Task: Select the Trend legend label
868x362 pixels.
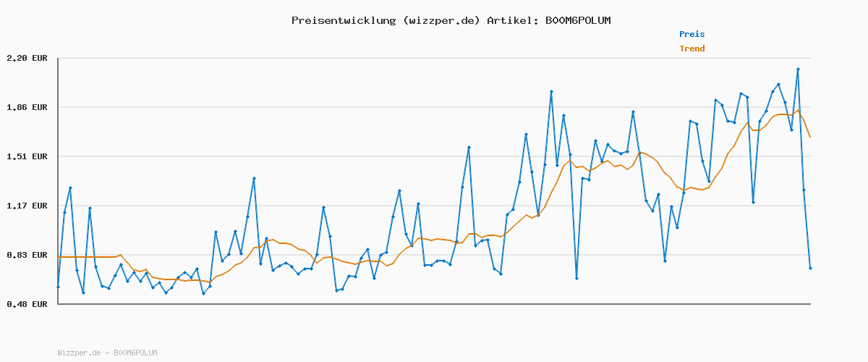Action: click(x=692, y=49)
